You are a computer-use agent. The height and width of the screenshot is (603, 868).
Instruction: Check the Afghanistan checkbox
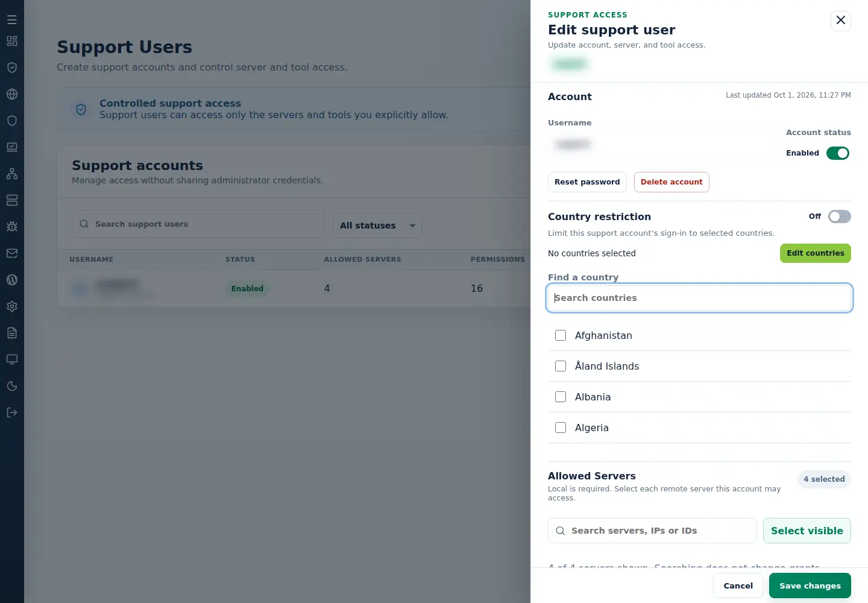click(x=561, y=335)
